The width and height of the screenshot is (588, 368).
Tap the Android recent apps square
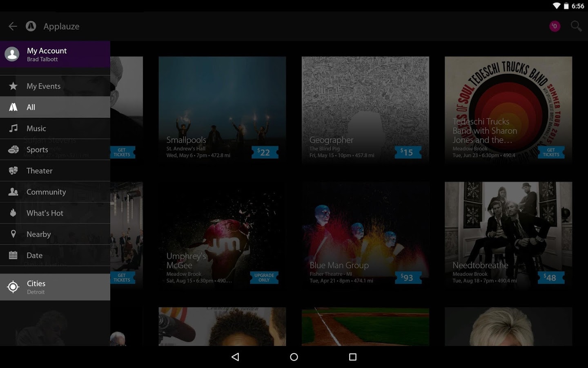coord(353,357)
